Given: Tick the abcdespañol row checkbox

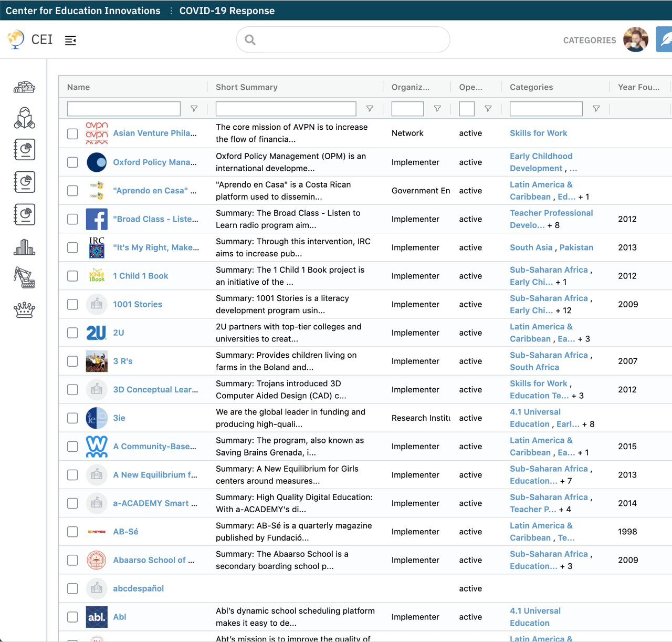Looking at the screenshot, I should [x=72, y=588].
